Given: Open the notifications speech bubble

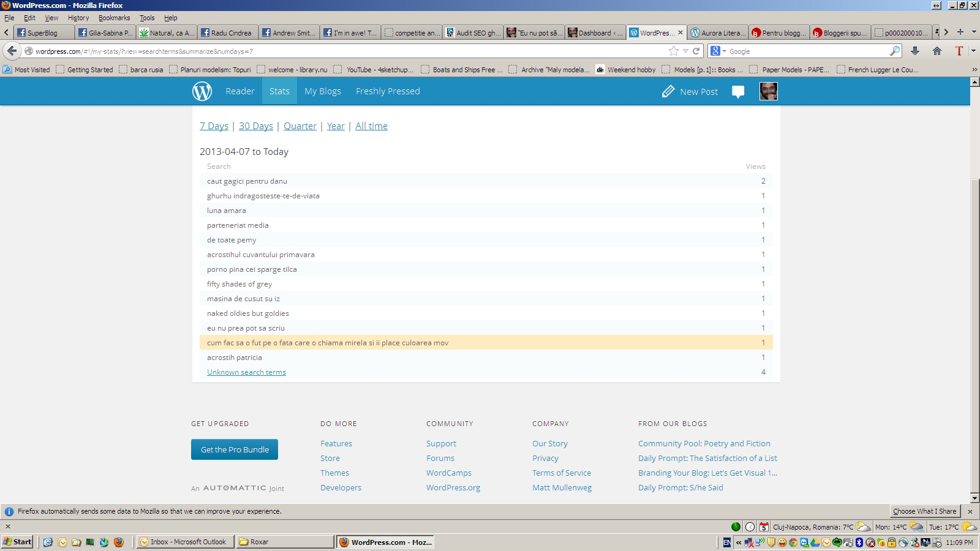Looking at the screenshot, I should pos(738,92).
